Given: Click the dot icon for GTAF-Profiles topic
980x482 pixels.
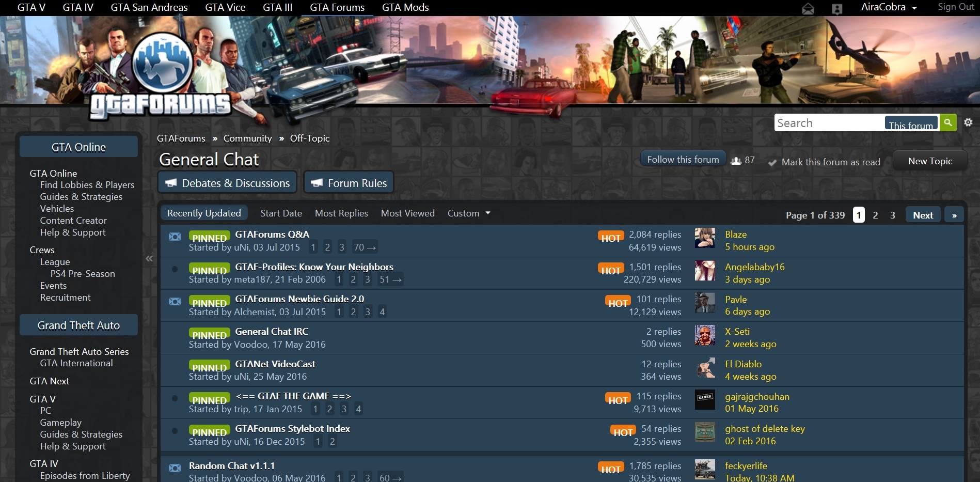Looking at the screenshot, I should click(x=175, y=269).
